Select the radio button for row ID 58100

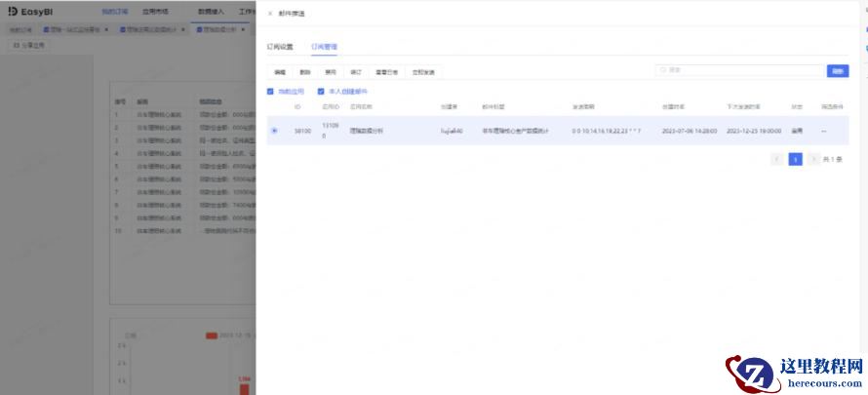[274, 130]
